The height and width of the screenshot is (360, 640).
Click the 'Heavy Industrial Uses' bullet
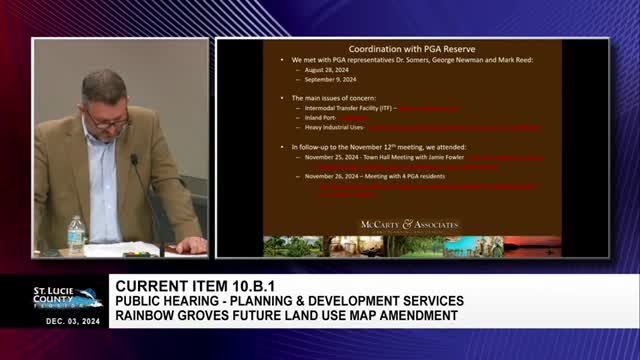pyautogui.click(x=334, y=127)
